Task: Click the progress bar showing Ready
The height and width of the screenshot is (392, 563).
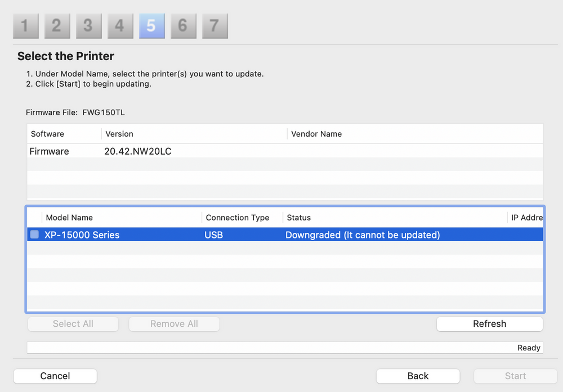Action: (x=284, y=348)
